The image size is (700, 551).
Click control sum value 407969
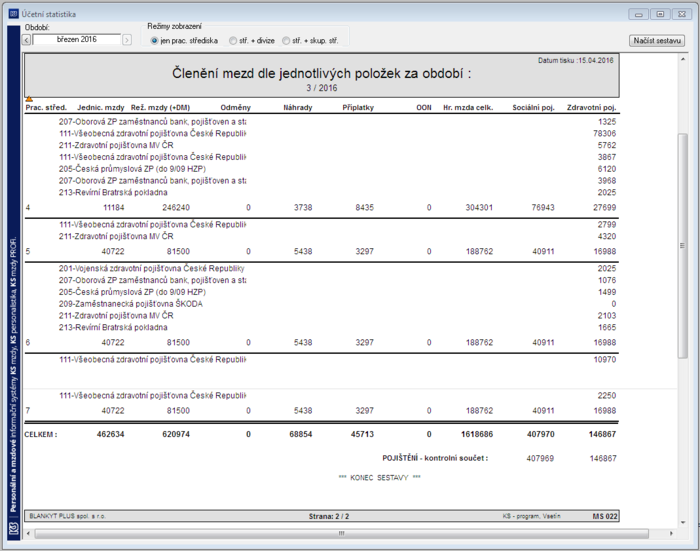(x=540, y=459)
